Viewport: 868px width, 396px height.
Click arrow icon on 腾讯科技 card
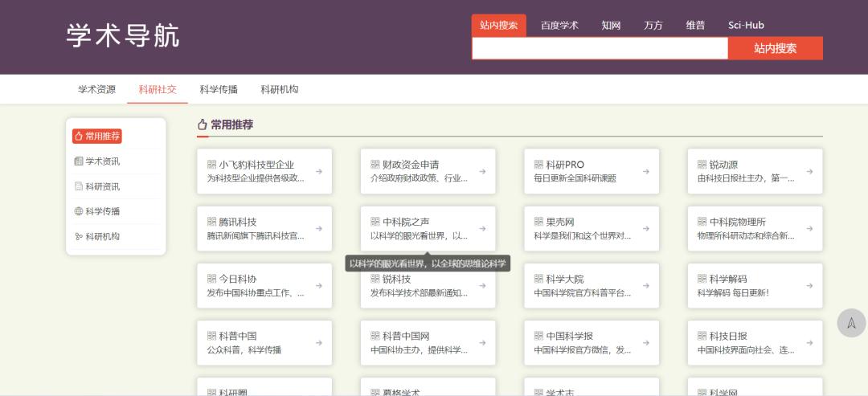[319, 228]
